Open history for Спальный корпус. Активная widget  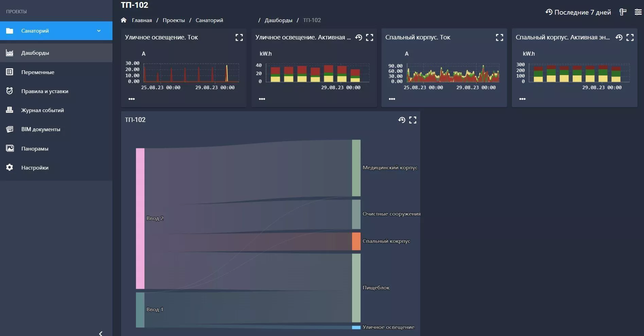click(x=619, y=37)
